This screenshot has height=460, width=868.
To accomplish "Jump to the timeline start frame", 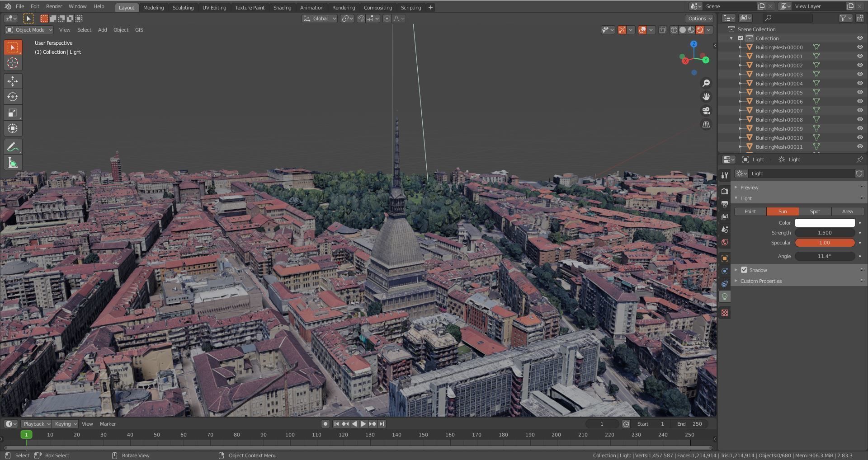I will pos(336,424).
